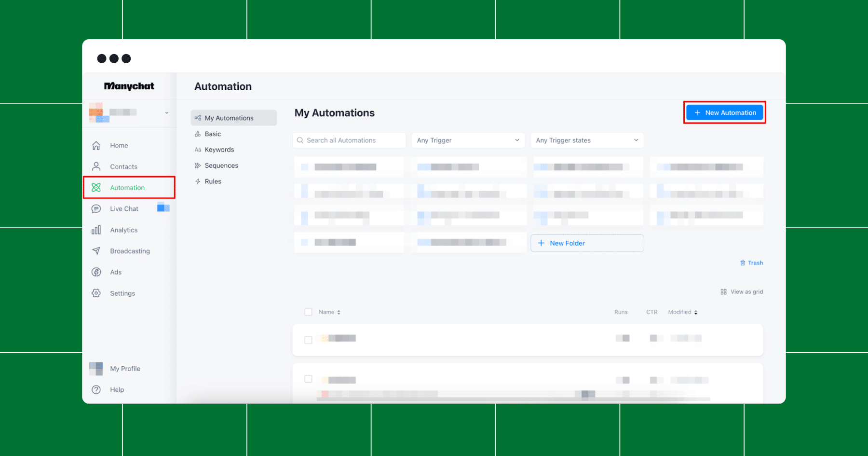Tick the select-all checkbox beside Name
Screen dimensions: 868x456
tap(308, 312)
